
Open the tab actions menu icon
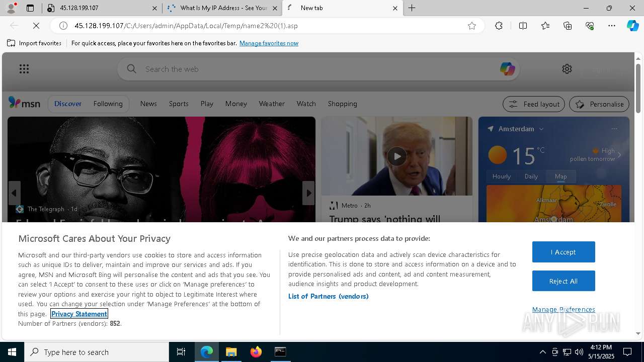pos(30,8)
